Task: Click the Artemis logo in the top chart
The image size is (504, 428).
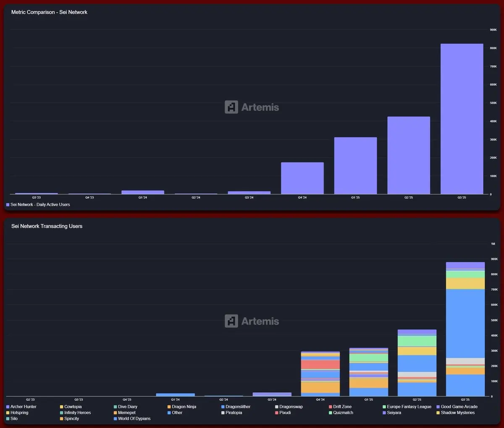Action: coord(252,107)
